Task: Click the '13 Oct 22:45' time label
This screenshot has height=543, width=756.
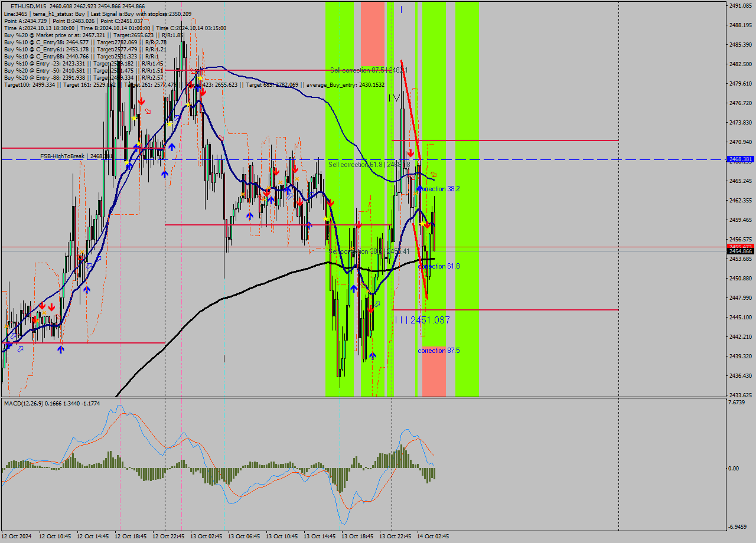Action: point(395,537)
